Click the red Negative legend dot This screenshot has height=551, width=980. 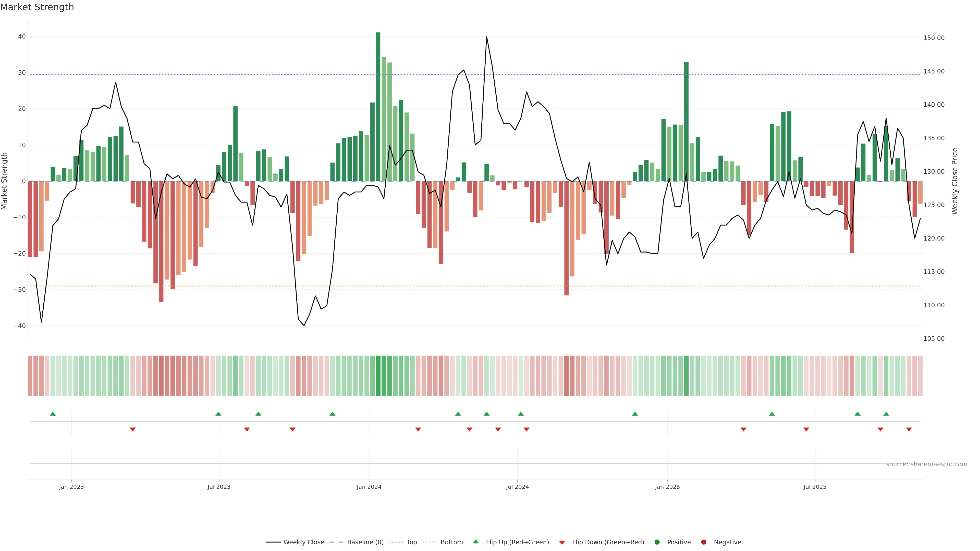(703, 542)
